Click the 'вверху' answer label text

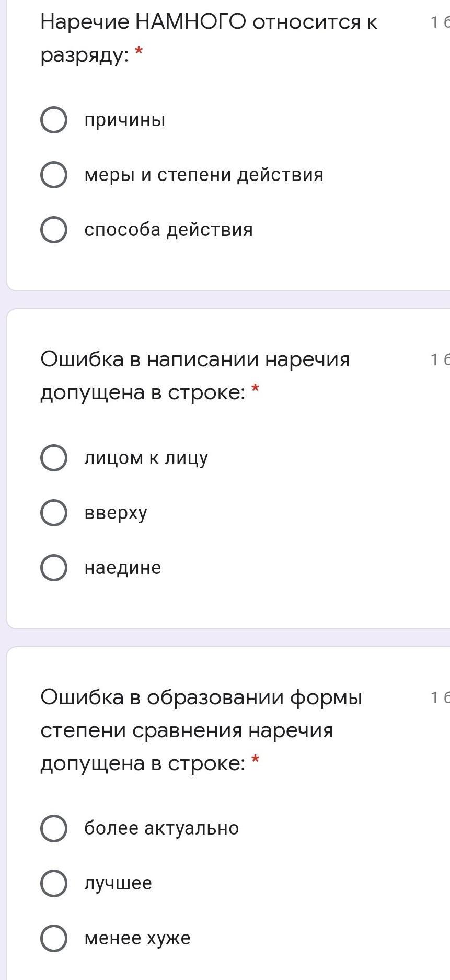click(x=116, y=513)
